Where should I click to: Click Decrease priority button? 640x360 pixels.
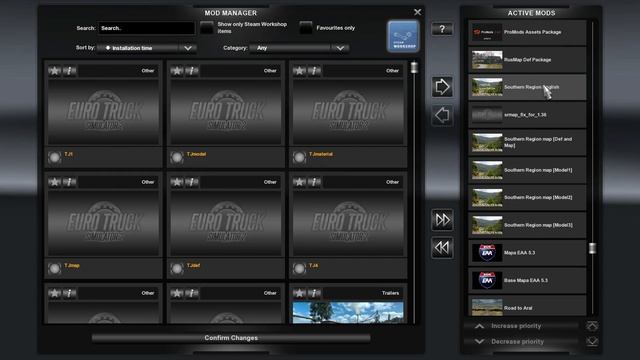[x=521, y=341]
